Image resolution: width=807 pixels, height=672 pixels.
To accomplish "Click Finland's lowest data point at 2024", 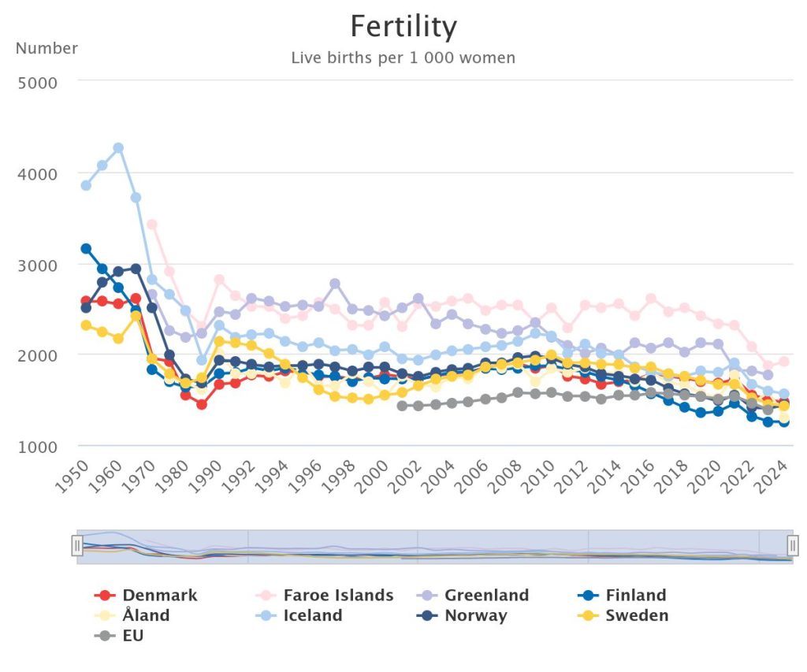I will tap(784, 423).
